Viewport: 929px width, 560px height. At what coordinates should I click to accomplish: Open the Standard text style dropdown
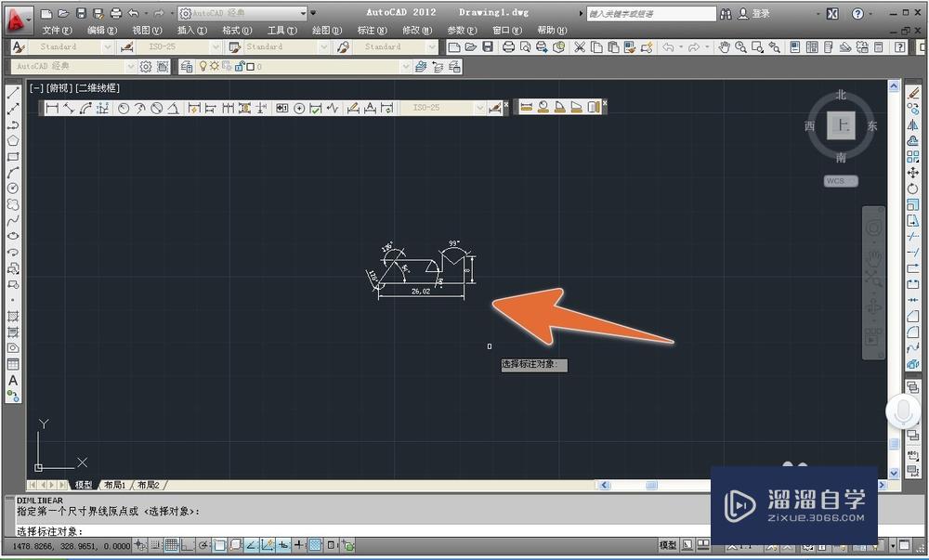pyautogui.click(x=107, y=46)
